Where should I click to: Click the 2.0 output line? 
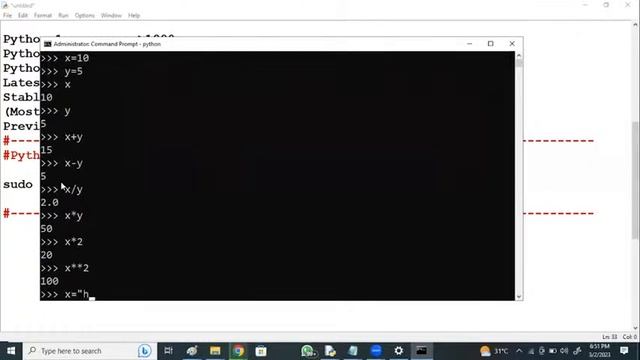[49, 203]
